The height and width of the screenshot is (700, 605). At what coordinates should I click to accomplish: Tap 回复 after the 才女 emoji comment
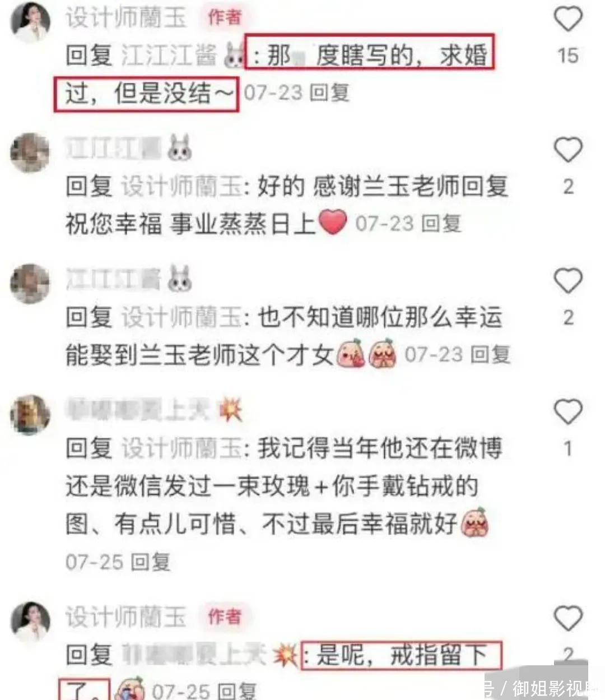point(490,355)
